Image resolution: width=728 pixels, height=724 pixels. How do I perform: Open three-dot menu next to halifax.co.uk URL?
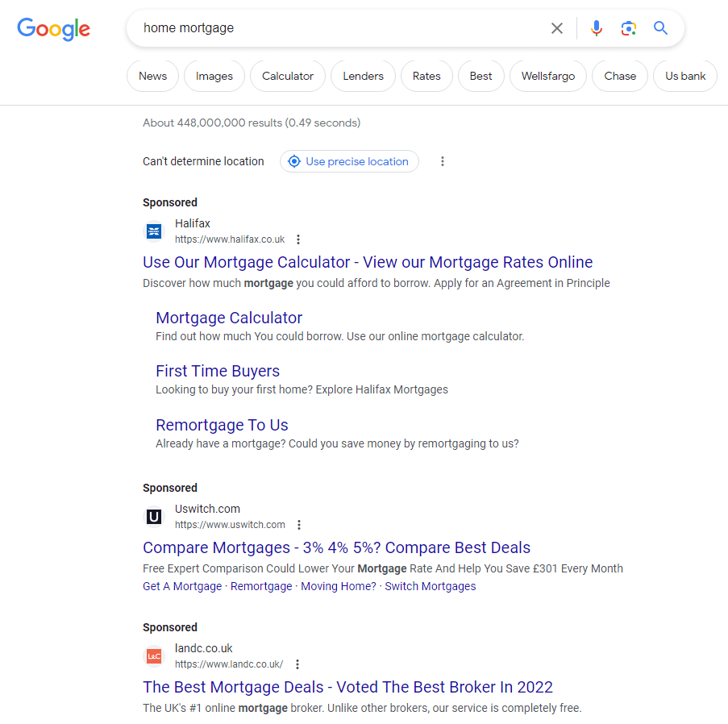(x=298, y=239)
